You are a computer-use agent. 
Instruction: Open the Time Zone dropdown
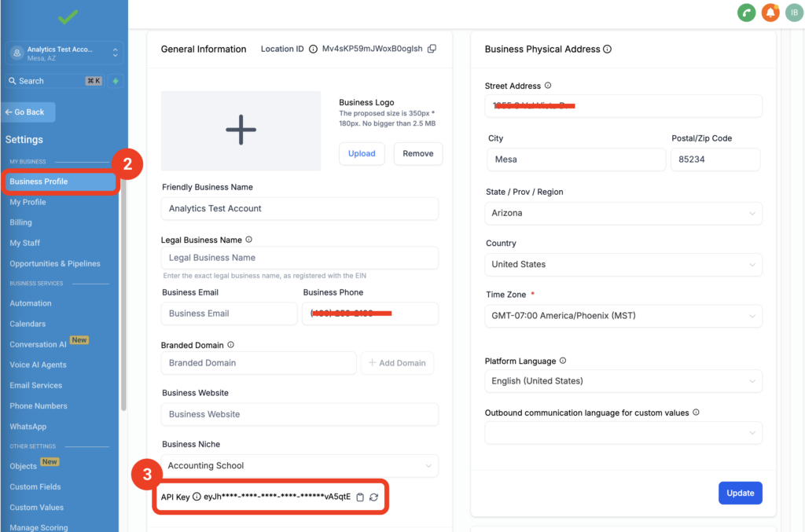click(623, 316)
